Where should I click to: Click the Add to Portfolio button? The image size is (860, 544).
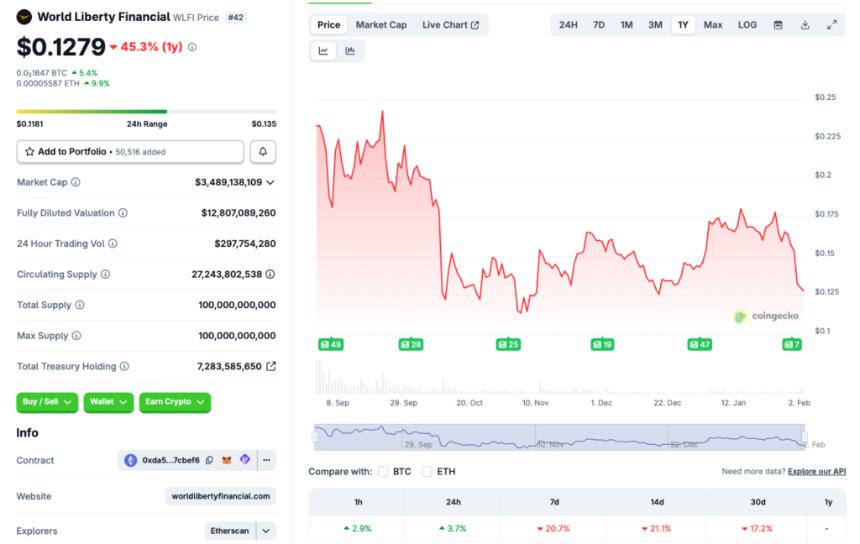click(x=130, y=151)
